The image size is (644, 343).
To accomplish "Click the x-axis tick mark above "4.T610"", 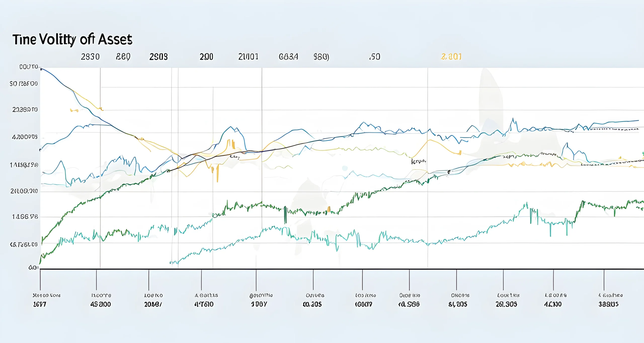I will click(x=201, y=280).
